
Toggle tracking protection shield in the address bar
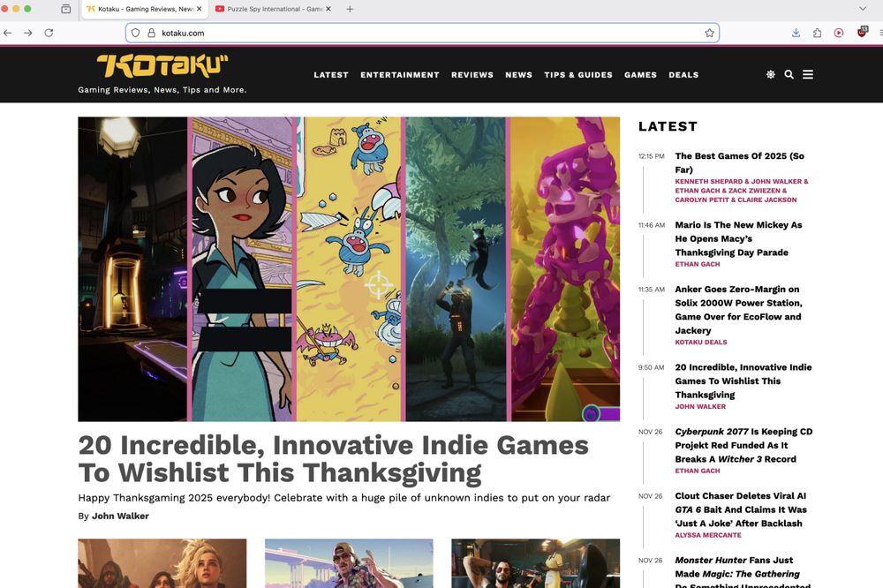tap(134, 32)
